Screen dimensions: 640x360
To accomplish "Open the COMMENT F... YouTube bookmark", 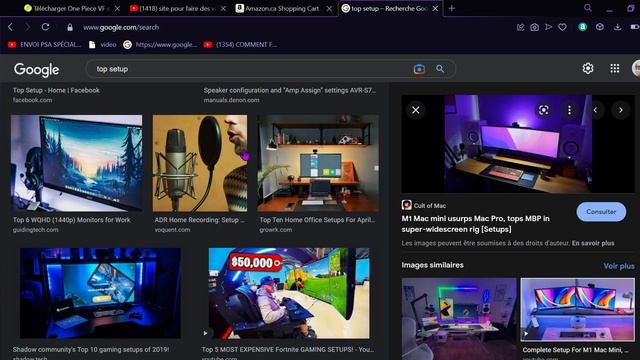I will point(240,44).
